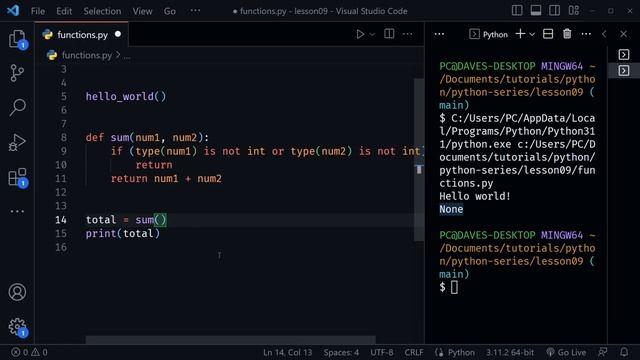The height and width of the screenshot is (360, 640).
Task: Open the Search view
Action: tap(17, 107)
